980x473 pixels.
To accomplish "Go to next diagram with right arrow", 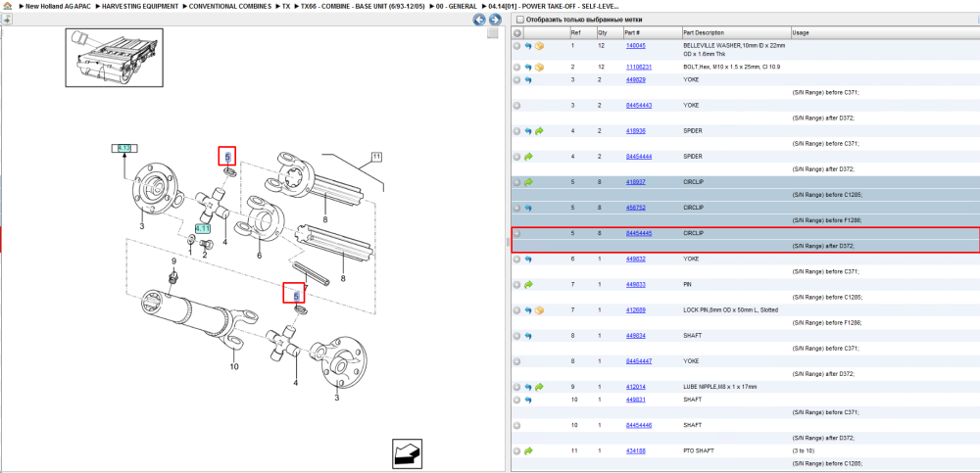I will click(495, 20).
